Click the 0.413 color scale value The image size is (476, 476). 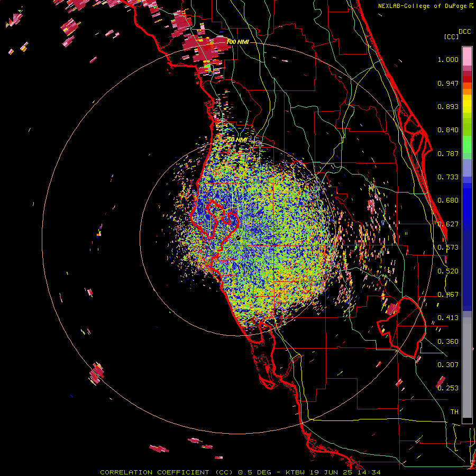[x=448, y=318]
